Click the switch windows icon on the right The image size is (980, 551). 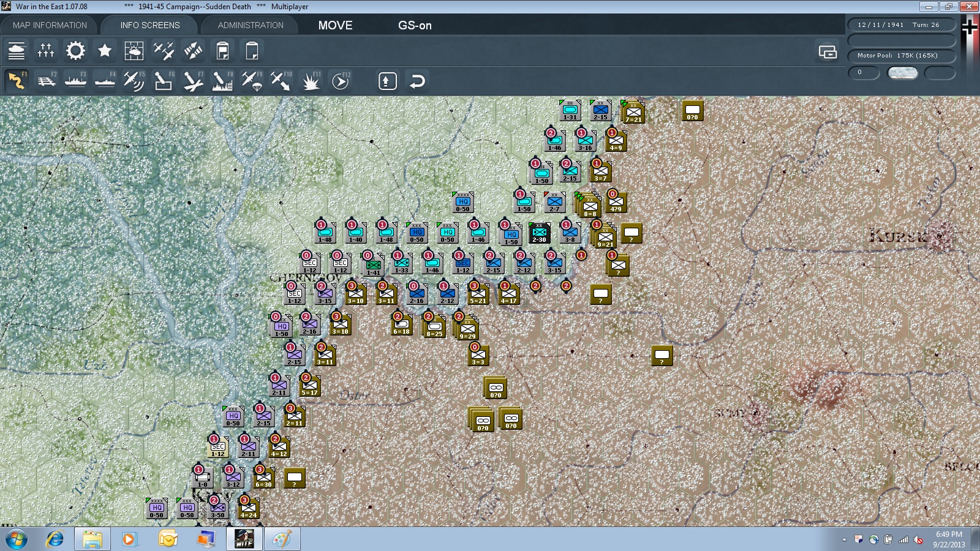(827, 52)
